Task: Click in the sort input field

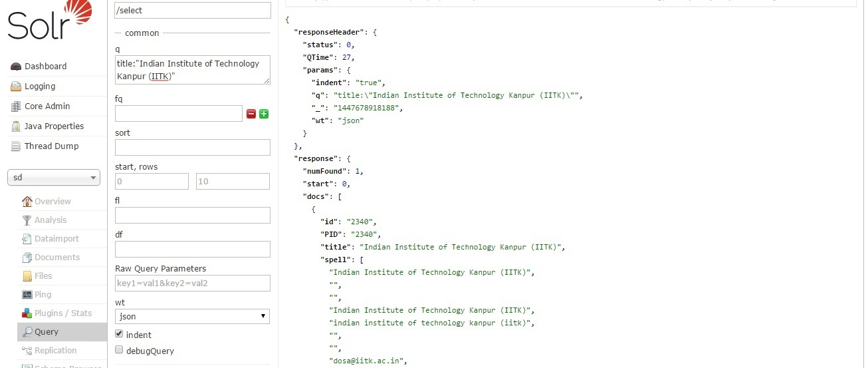Action: [193, 147]
